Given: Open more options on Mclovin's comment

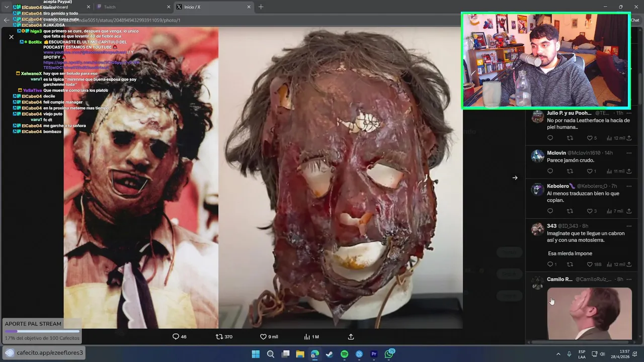Looking at the screenshot, I should tap(629, 153).
